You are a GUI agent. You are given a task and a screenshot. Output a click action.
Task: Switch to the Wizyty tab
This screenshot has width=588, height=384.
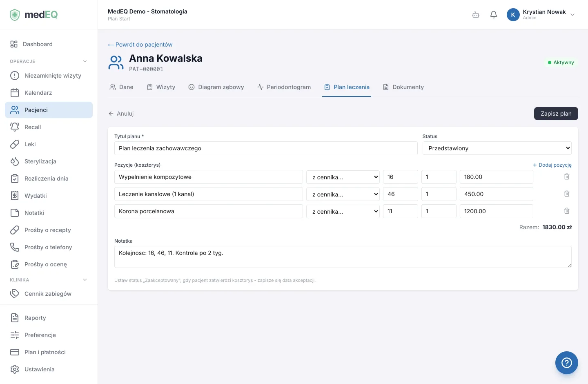coord(161,87)
